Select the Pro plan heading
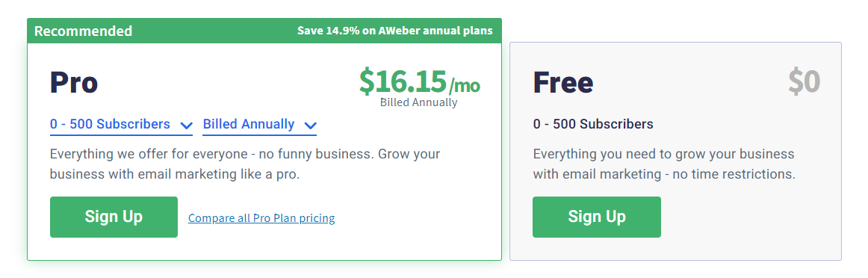This screenshot has width=868, height=278. pos(74,82)
